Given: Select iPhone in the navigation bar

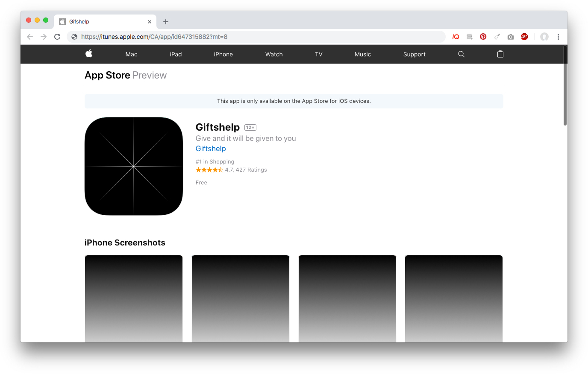Looking at the screenshot, I should [223, 54].
